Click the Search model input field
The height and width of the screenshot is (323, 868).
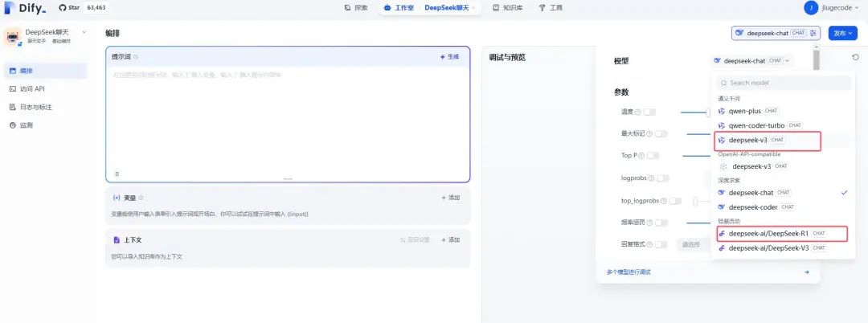pos(784,83)
